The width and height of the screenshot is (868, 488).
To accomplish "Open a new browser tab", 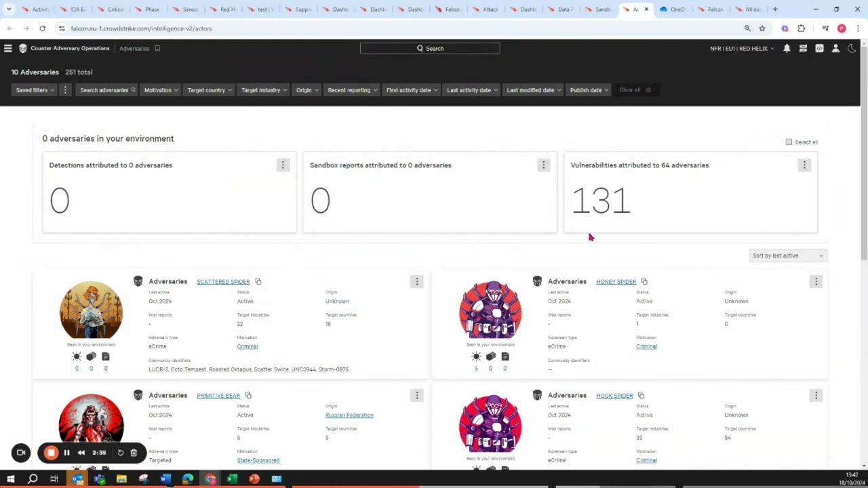I will click(775, 9).
